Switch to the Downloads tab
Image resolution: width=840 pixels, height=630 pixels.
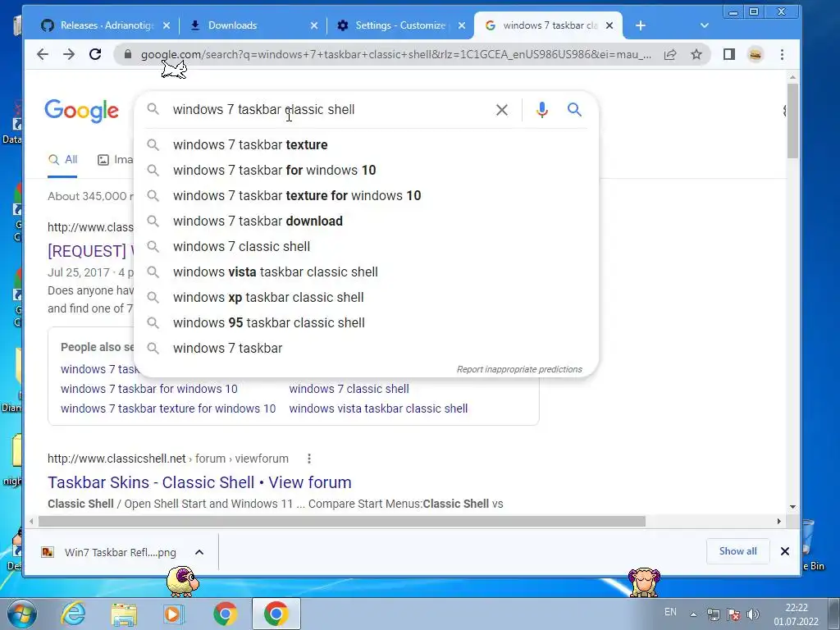point(252,25)
